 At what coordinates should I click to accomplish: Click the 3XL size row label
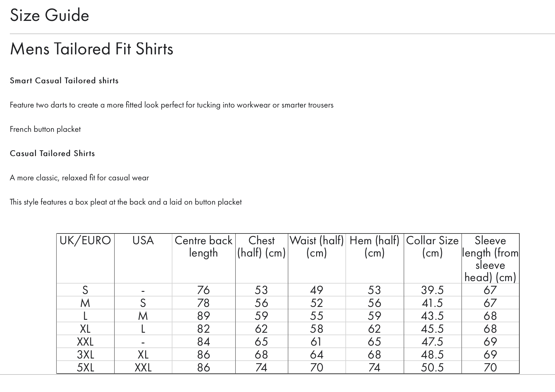pyautogui.click(x=85, y=355)
